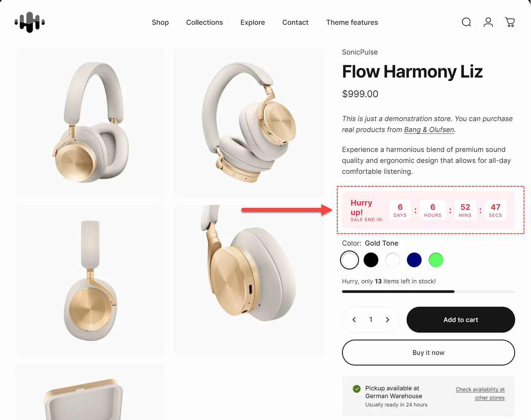Choose the navy blue color swatch
This screenshot has width=531, height=420.
tap(414, 260)
